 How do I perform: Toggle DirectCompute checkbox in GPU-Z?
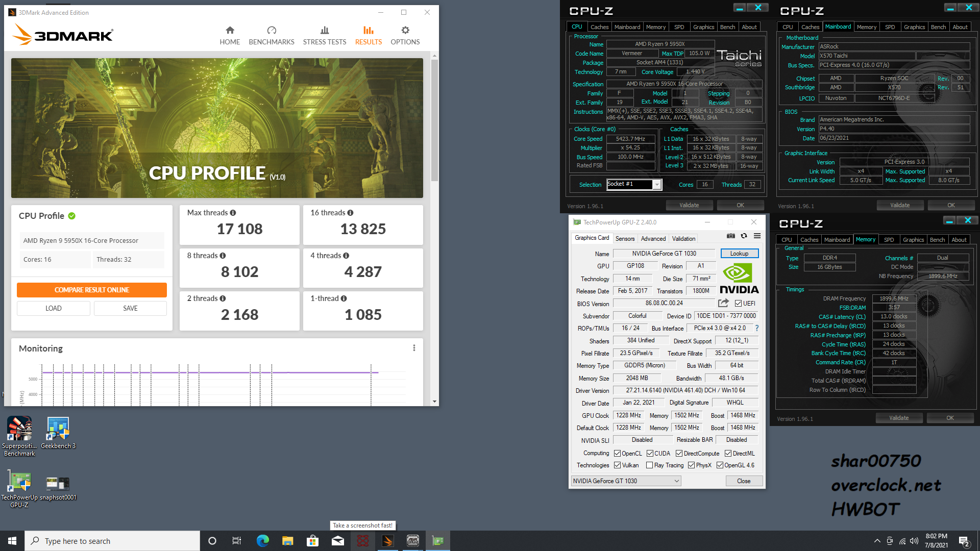pos(679,454)
